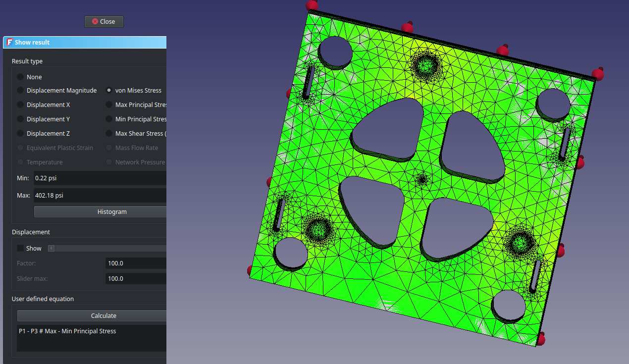The width and height of the screenshot is (629, 364).
Task: Choose the von Mises Stress option
Action: pyautogui.click(x=109, y=91)
